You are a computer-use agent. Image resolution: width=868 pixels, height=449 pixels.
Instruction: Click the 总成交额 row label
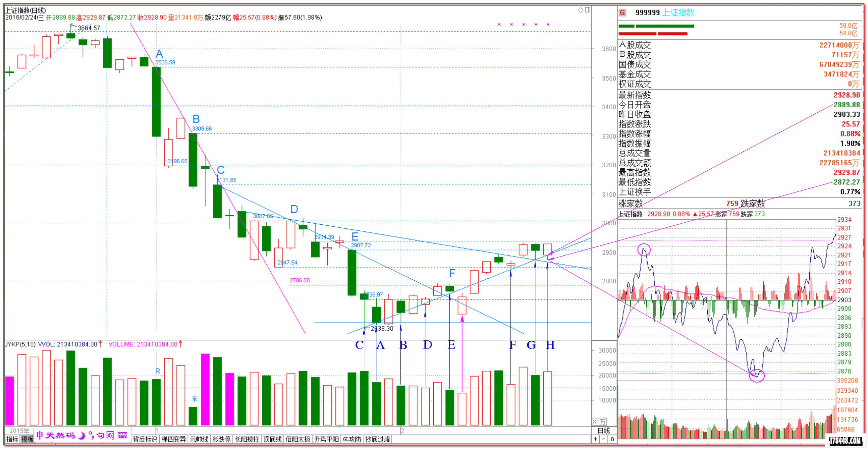pos(635,163)
